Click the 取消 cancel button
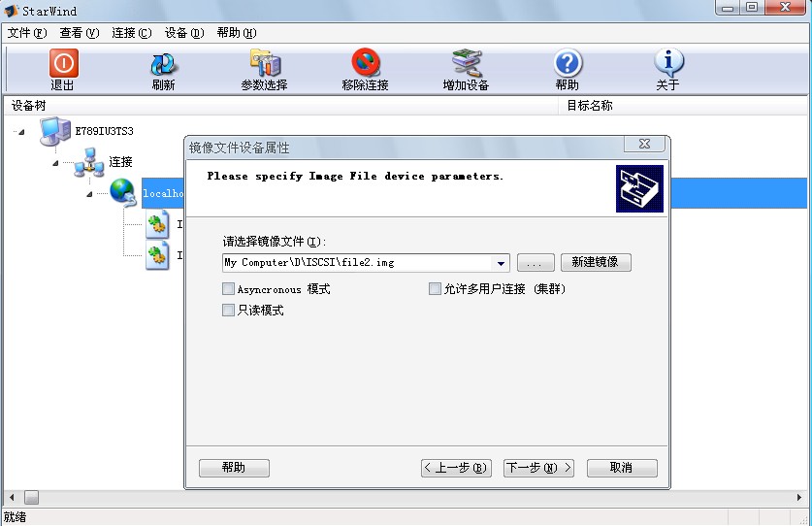The width and height of the screenshot is (812, 526). point(622,468)
